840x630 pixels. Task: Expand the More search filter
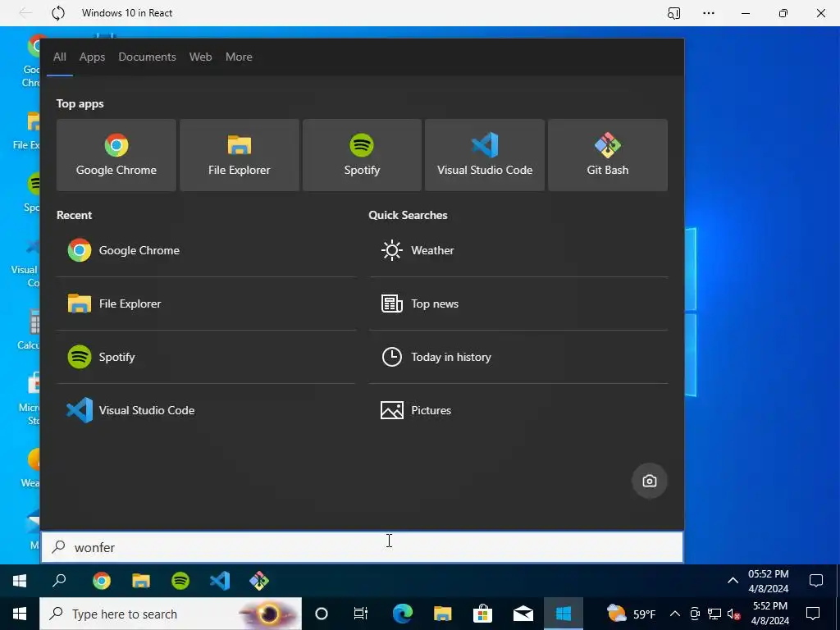[239, 57]
